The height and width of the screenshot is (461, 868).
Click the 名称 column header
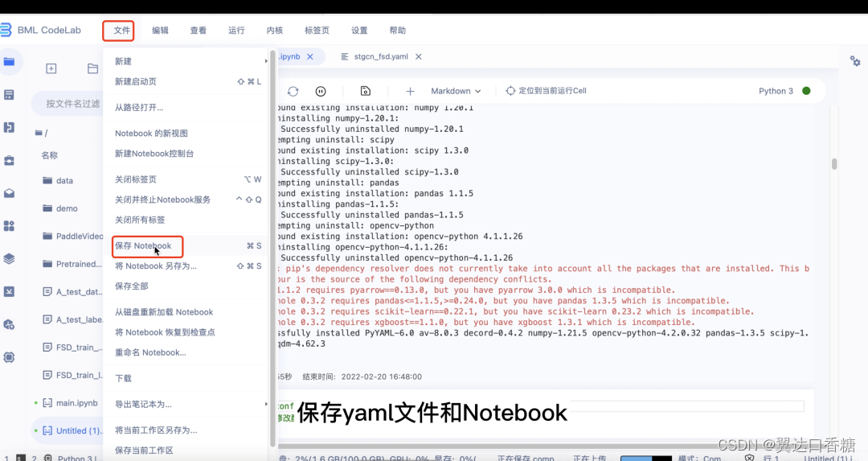49,156
